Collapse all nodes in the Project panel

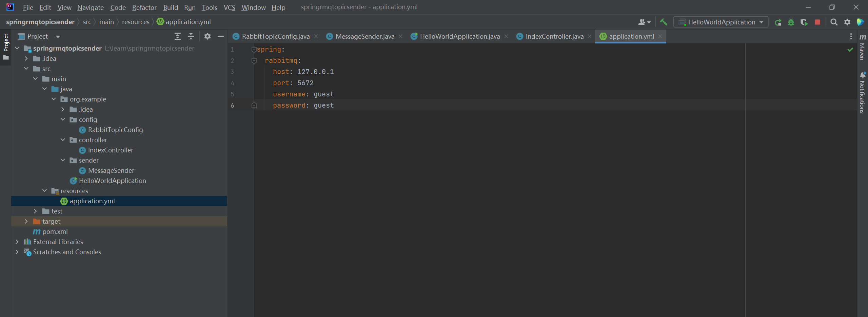(x=191, y=36)
